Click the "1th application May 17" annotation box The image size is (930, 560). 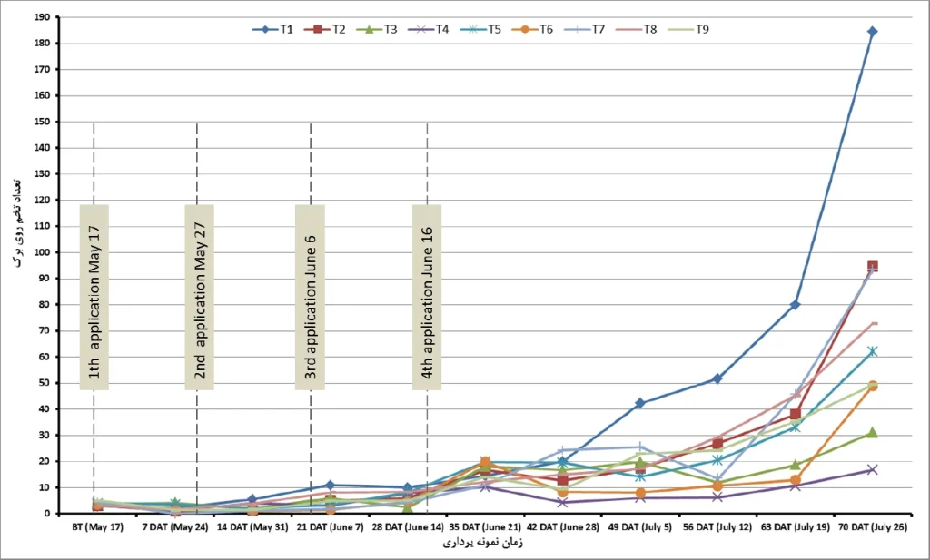click(94, 298)
